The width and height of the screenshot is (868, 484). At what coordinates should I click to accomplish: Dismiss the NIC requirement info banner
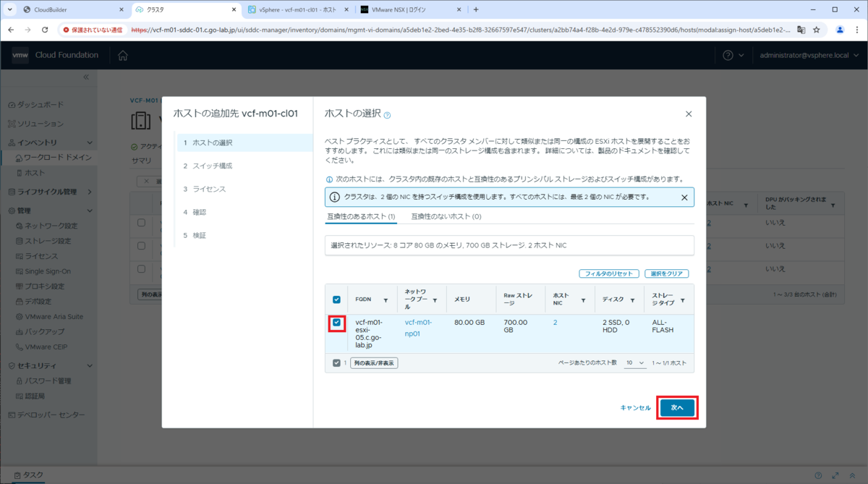pyautogui.click(x=684, y=197)
